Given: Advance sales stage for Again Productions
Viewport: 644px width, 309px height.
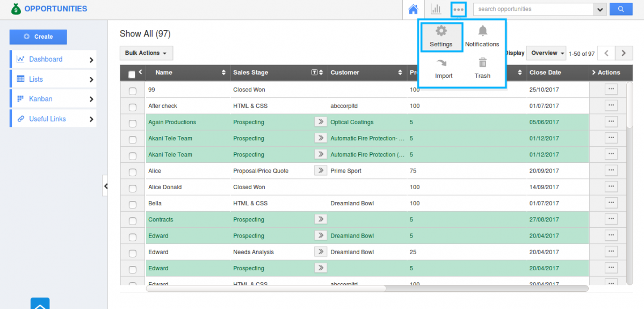Looking at the screenshot, I should pos(321,122).
